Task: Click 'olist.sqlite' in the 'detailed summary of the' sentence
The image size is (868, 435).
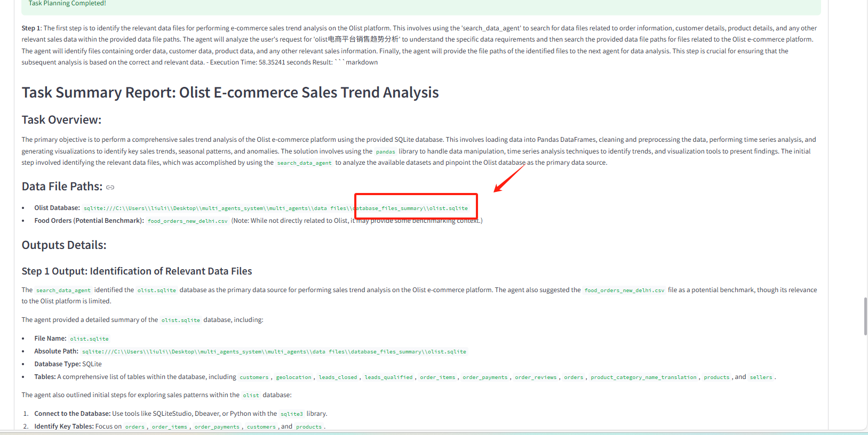Action: tap(181, 320)
